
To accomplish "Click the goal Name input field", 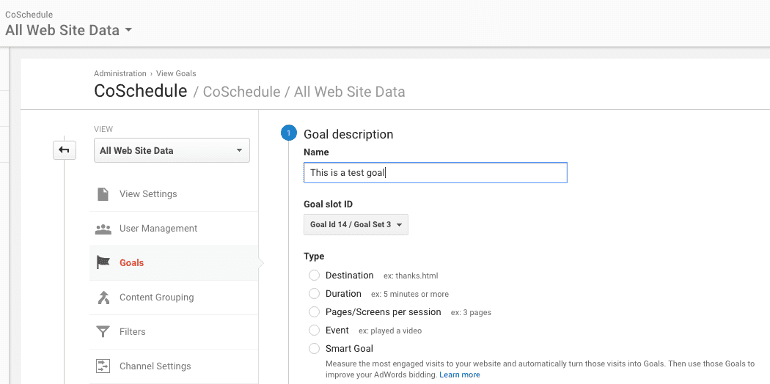I will click(x=435, y=173).
